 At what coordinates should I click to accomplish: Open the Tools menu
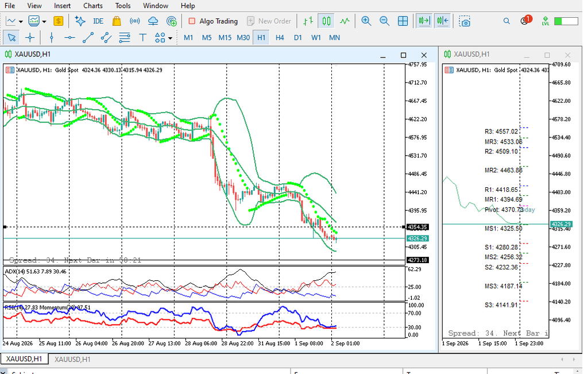[123, 6]
